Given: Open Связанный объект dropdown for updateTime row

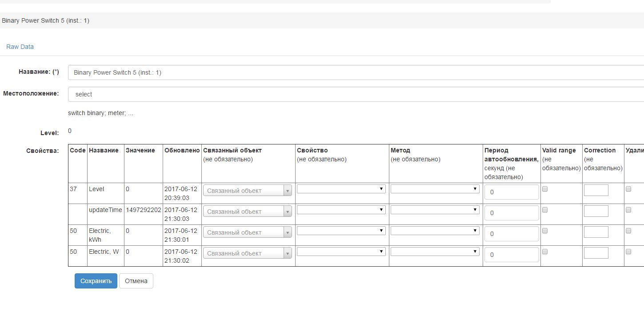Looking at the screenshot, I should pos(248,212).
